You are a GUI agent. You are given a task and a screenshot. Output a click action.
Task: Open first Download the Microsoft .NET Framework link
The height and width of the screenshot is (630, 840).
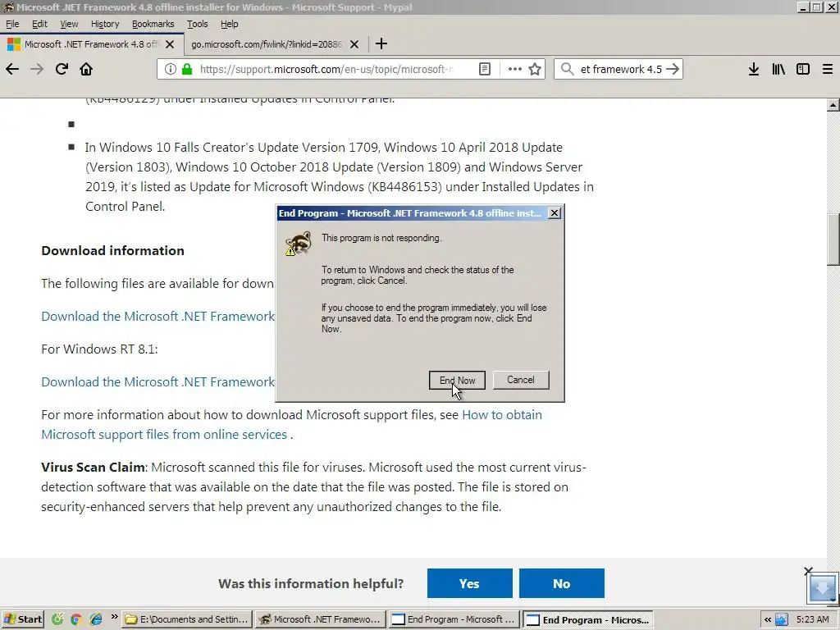158,317
